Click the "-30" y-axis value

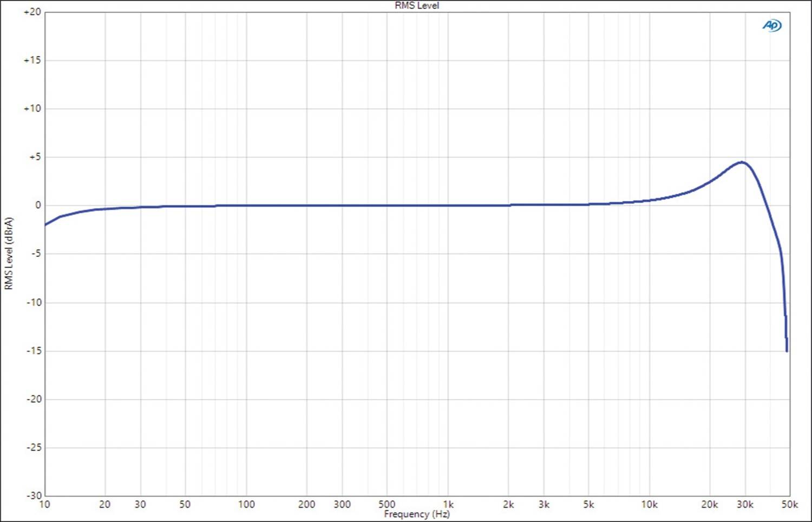[x=34, y=495]
